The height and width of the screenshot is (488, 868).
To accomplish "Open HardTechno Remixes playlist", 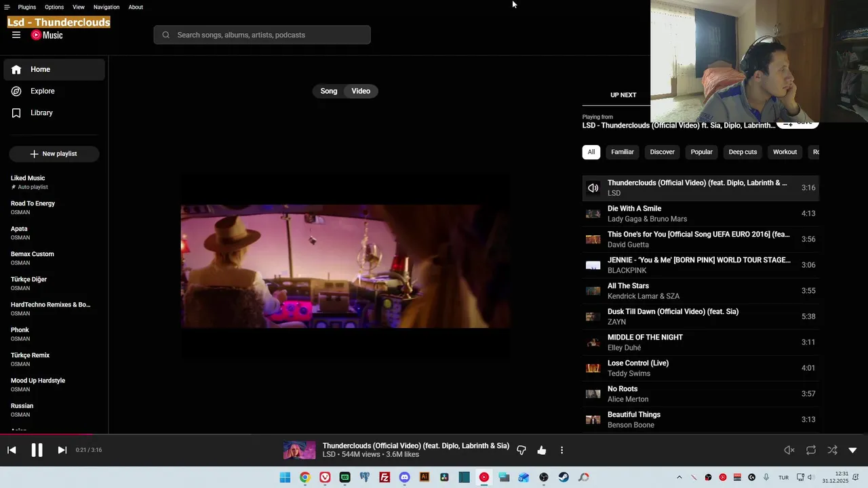I will tap(54, 308).
